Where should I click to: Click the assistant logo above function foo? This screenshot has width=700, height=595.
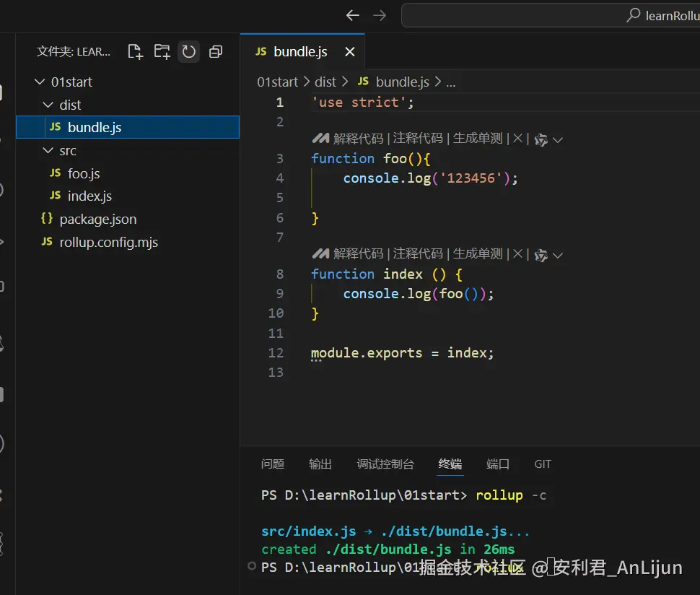(320, 139)
